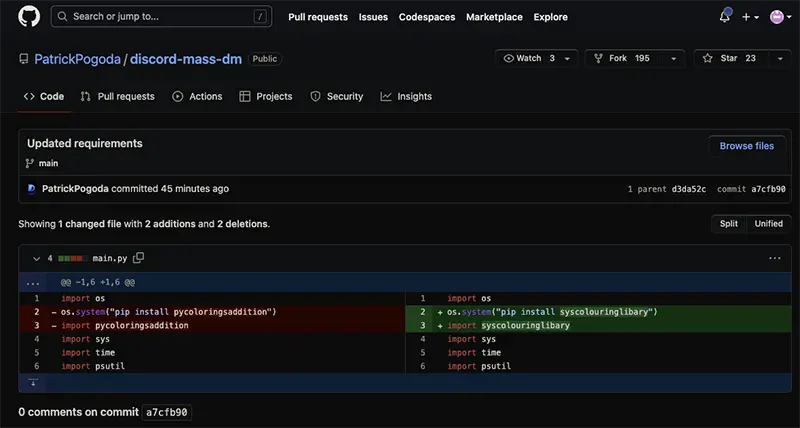Expand the Star lists dropdown arrow

click(780, 59)
